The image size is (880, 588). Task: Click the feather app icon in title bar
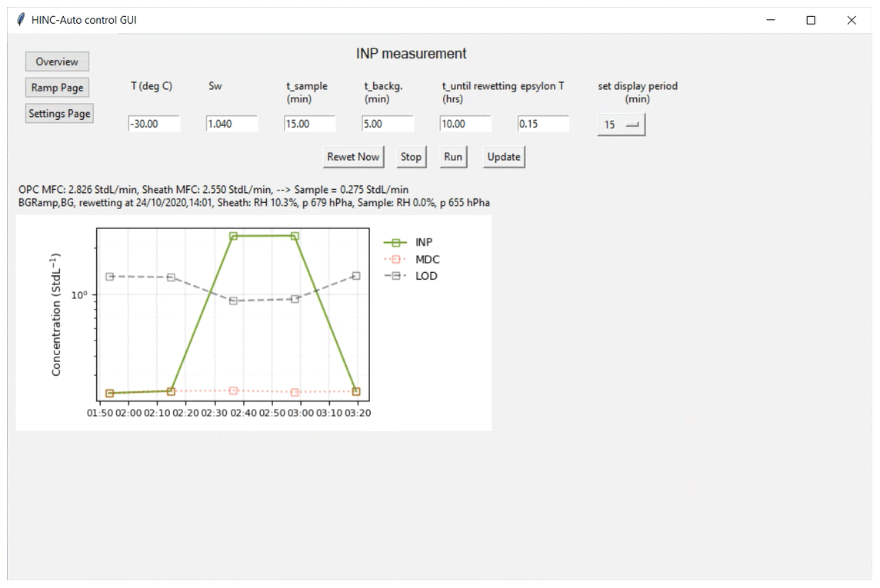click(x=20, y=20)
